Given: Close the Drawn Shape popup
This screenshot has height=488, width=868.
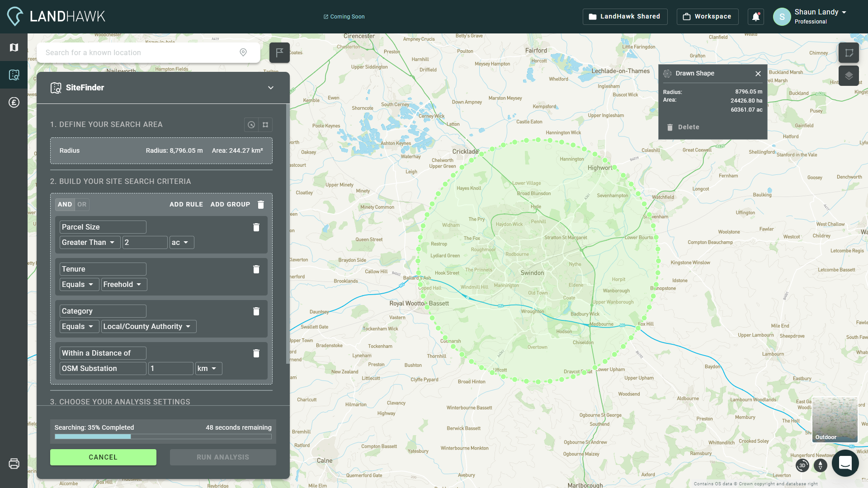Looking at the screenshot, I should click(758, 74).
